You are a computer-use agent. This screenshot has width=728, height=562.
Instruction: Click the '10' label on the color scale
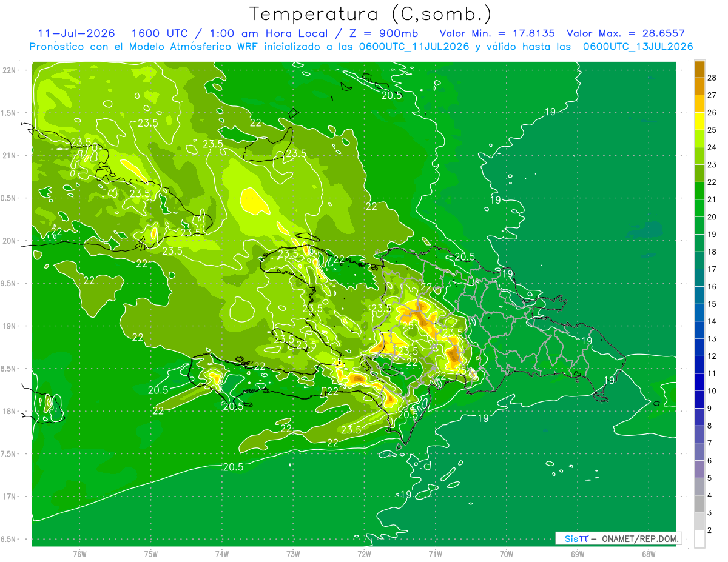click(x=712, y=391)
